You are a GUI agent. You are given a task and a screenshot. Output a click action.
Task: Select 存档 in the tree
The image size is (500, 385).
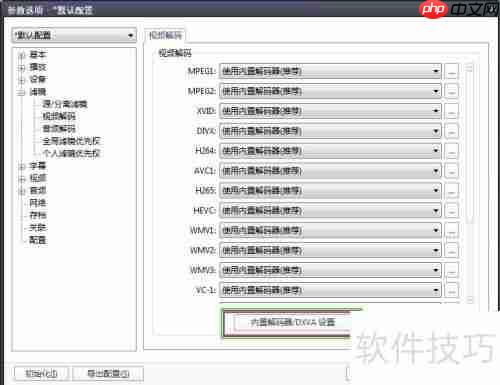pos(38,215)
